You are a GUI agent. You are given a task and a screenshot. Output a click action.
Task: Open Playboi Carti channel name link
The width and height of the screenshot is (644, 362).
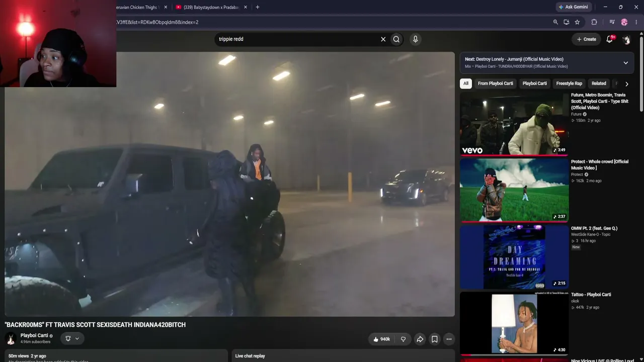[34, 335]
